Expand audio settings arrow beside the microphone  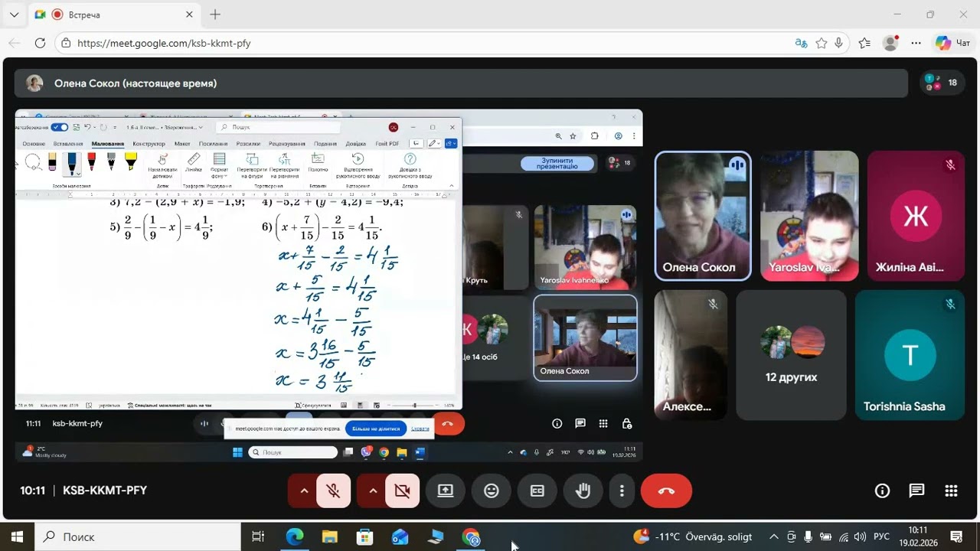(x=303, y=491)
